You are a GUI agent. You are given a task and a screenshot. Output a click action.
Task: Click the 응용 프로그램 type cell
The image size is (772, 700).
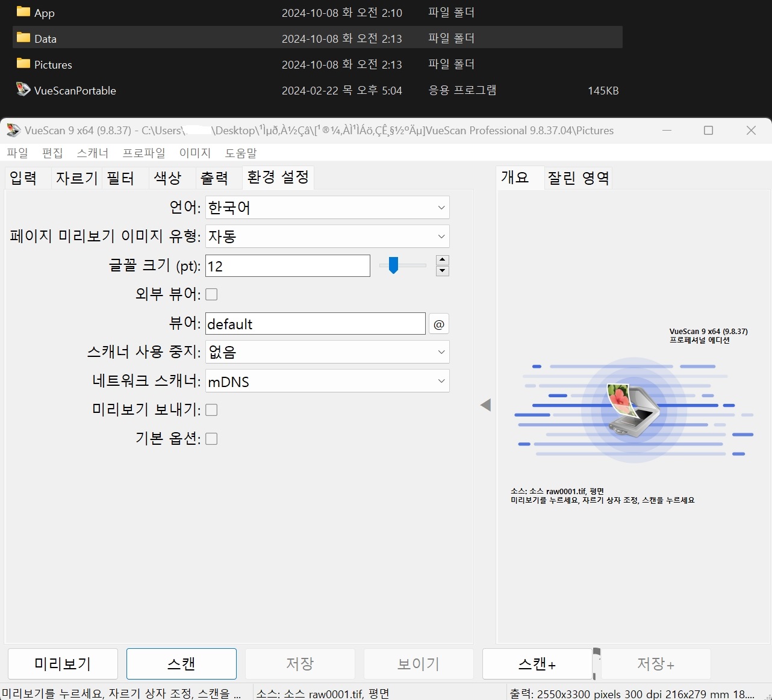coord(462,90)
